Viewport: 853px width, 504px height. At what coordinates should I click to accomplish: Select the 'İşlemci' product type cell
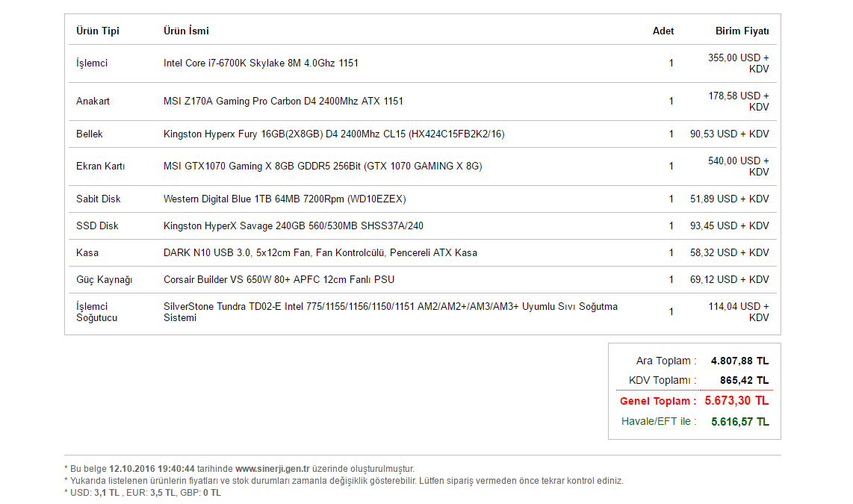92,63
